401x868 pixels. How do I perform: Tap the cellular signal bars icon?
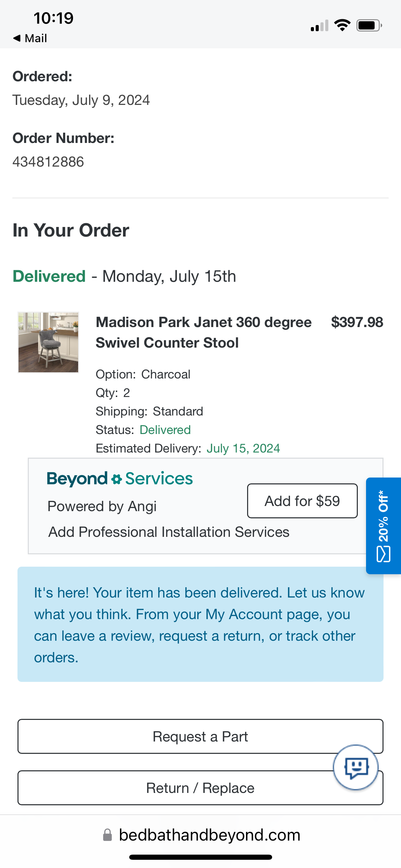coord(319,26)
